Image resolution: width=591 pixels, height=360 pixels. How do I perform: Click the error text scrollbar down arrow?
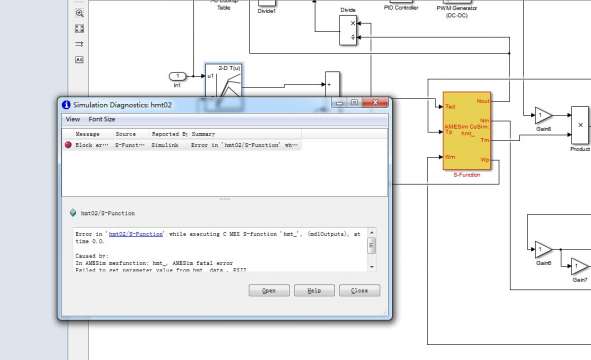pyautogui.click(x=372, y=267)
